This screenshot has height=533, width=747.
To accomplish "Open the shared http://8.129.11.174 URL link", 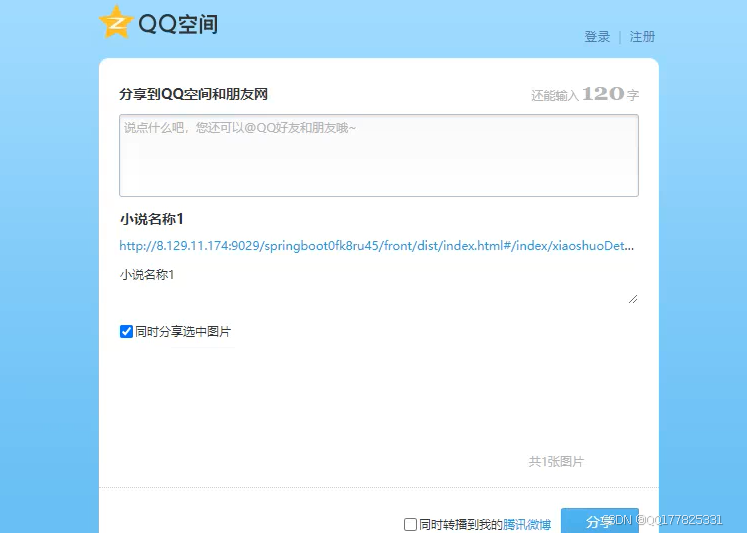I will (x=376, y=246).
